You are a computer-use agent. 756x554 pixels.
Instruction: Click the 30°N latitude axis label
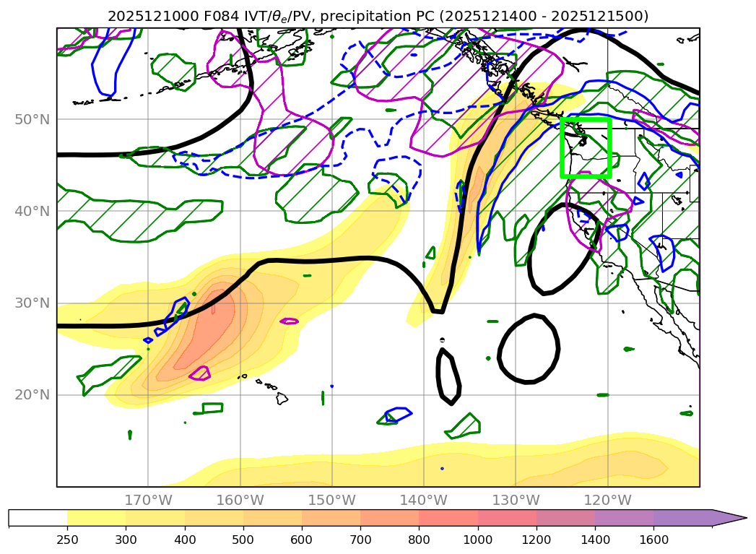32,303
